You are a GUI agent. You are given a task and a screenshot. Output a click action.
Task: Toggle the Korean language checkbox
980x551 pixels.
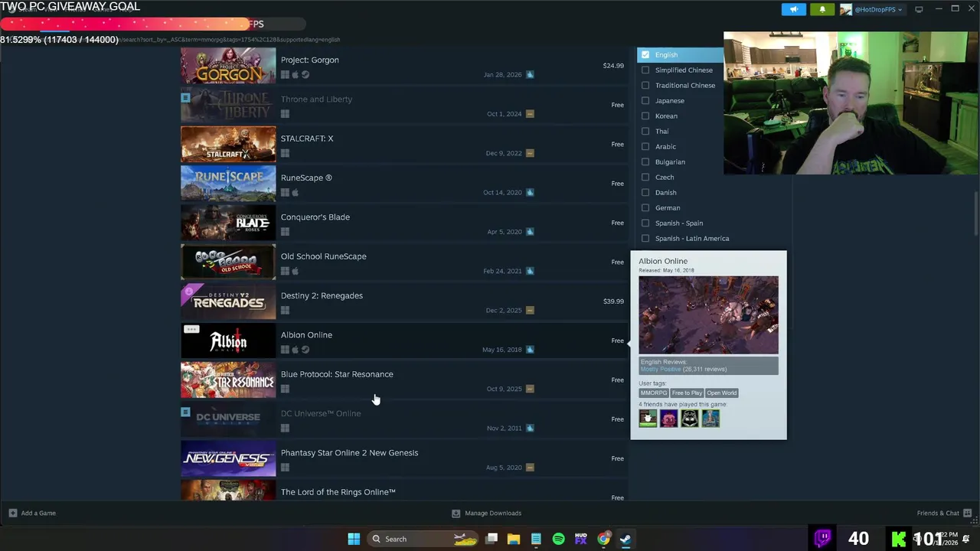[645, 116]
